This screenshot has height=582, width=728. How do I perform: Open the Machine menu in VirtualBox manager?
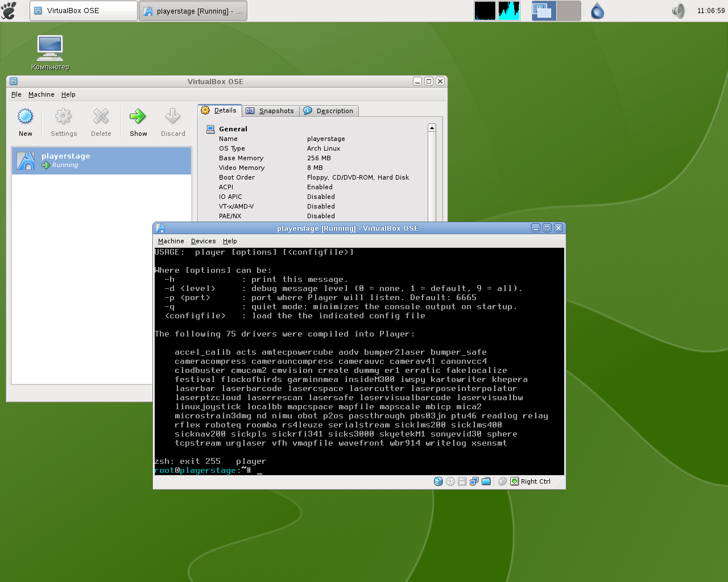(41, 94)
